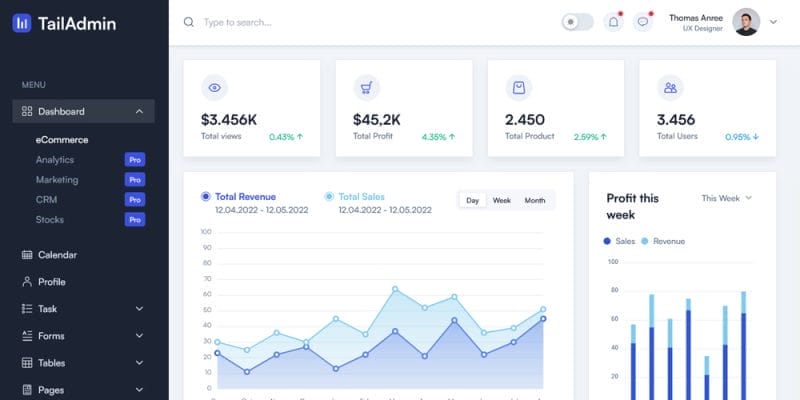Click the UX Designer role label

(703, 29)
